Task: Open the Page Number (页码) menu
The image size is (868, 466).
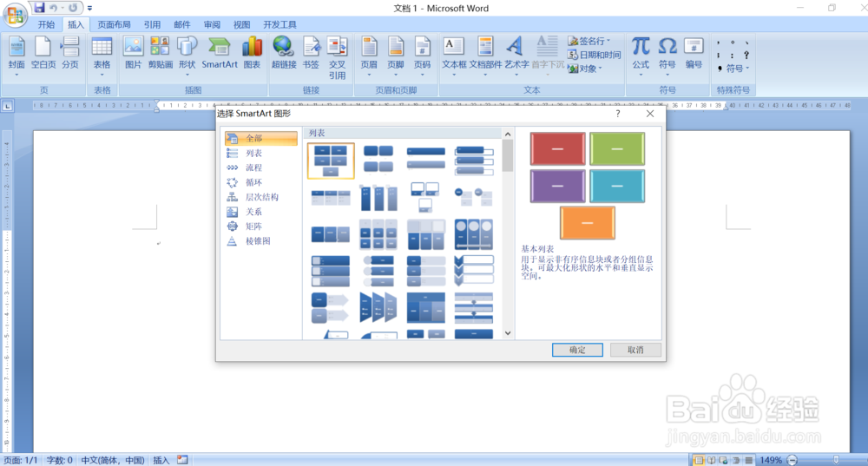Action: pos(423,54)
